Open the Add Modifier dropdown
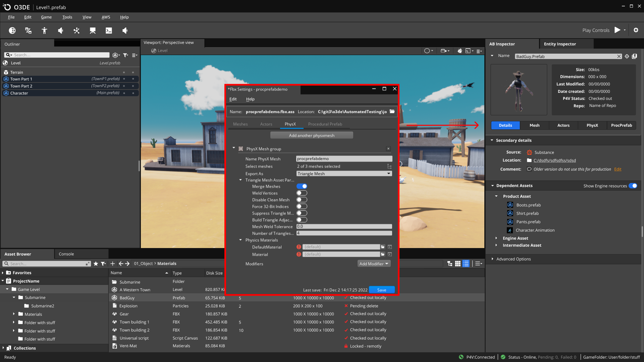This screenshot has width=644, height=362. 373,264
